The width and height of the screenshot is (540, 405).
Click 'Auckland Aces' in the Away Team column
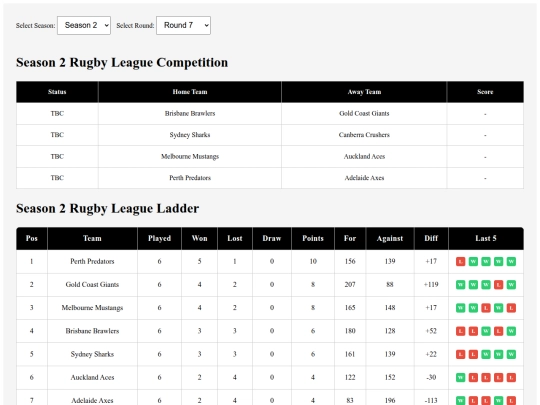click(x=364, y=156)
